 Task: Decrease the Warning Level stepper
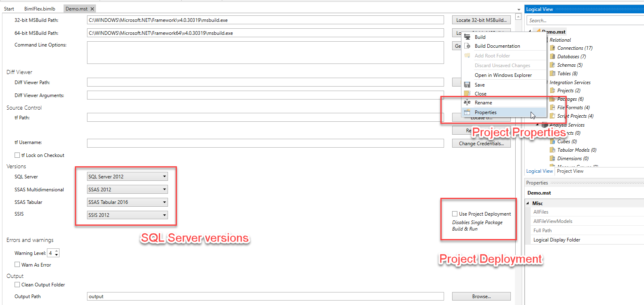(x=57, y=255)
